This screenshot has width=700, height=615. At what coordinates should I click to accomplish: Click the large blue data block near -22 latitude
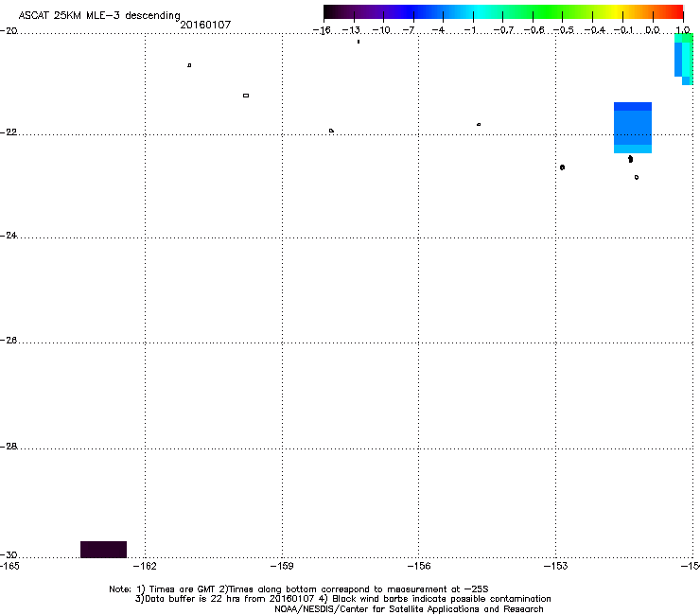click(x=633, y=128)
